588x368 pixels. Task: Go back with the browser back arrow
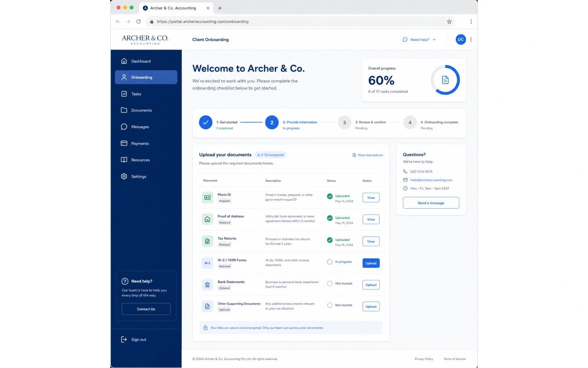tap(118, 22)
